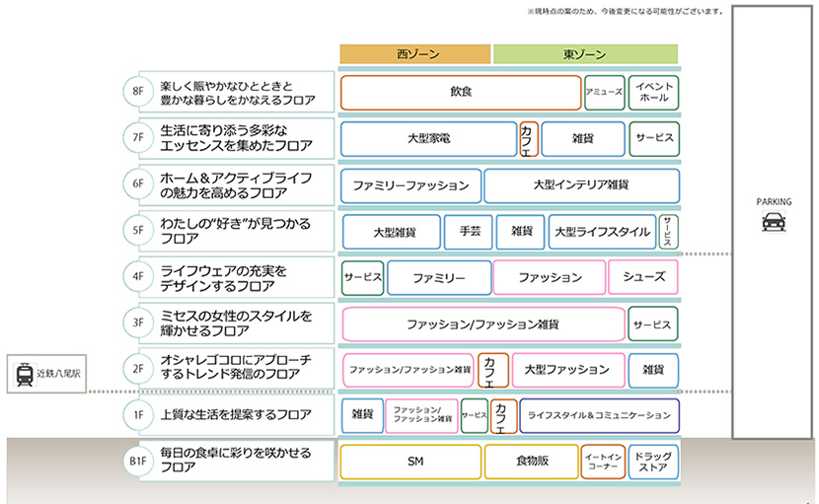Click the 雑貨 box on 2F
819x504 pixels.
coord(653,370)
